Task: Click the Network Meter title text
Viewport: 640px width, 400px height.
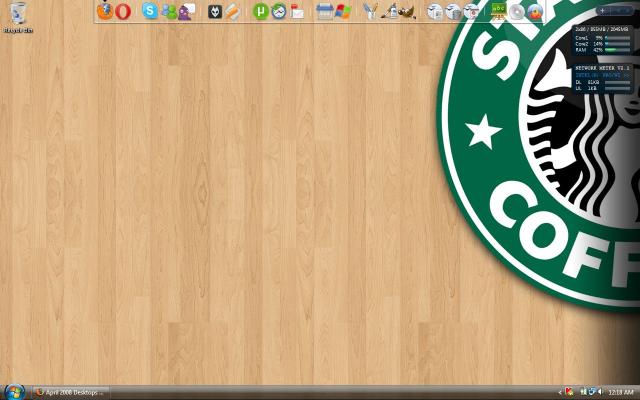Action: pos(602,68)
